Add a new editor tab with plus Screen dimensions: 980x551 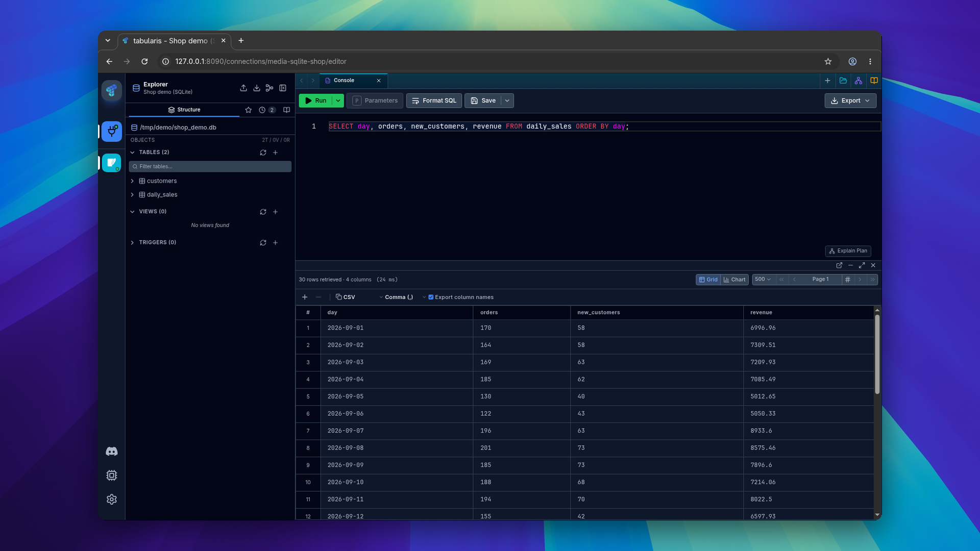click(827, 81)
